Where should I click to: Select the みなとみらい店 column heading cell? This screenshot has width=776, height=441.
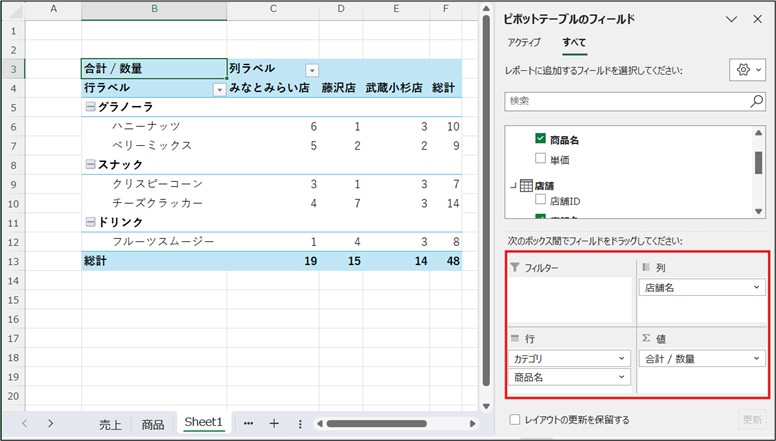point(273,88)
